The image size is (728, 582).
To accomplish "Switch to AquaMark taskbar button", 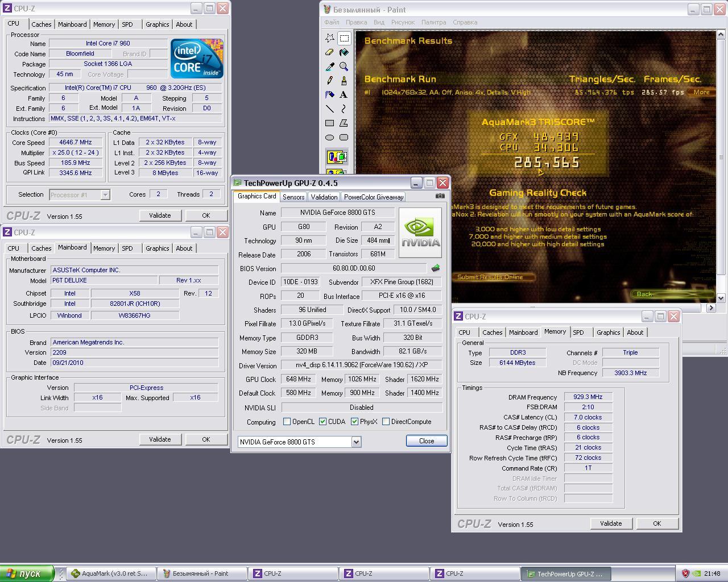I will tap(111, 573).
